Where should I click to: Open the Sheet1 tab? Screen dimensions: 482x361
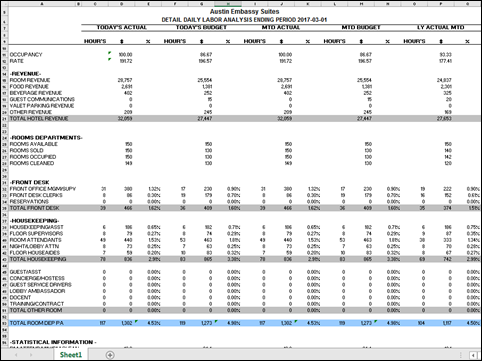point(71,355)
